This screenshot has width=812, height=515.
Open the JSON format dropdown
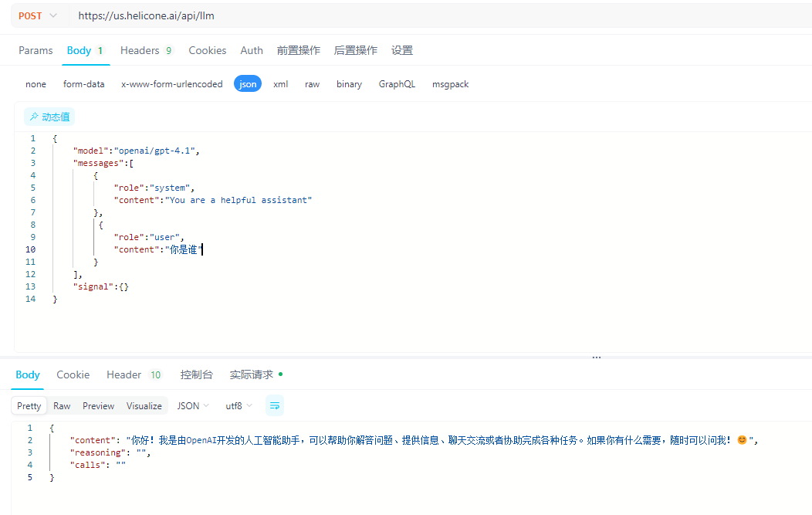click(193, 405)
